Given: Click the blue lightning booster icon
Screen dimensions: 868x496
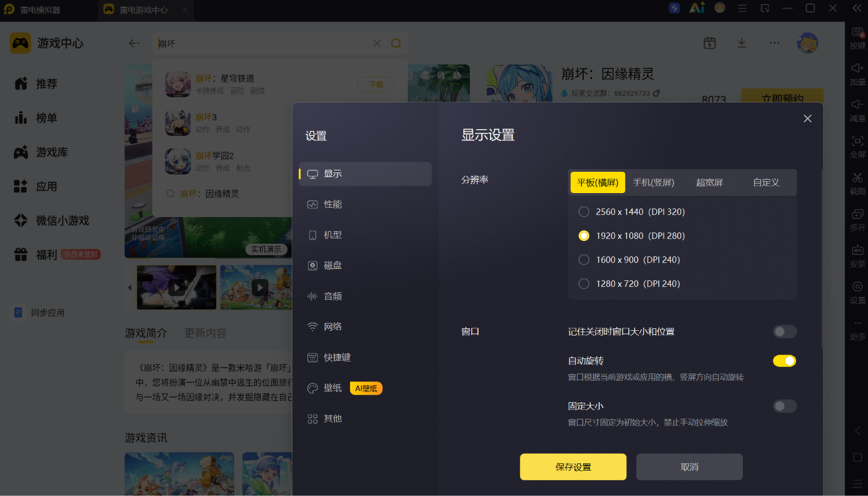Looking at the screenshot, I should click(675, 8).
